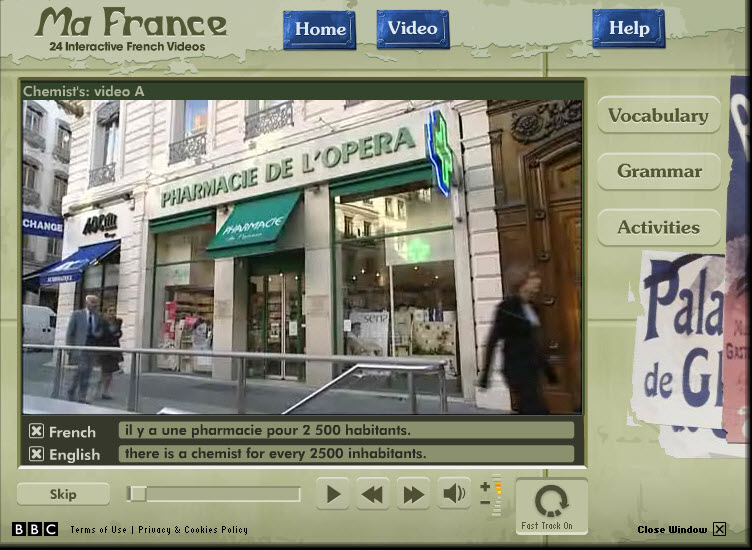Open the Terms of Use link
Image resolution: width=752 pixels, height=550 pixels.
coord(98,529)
